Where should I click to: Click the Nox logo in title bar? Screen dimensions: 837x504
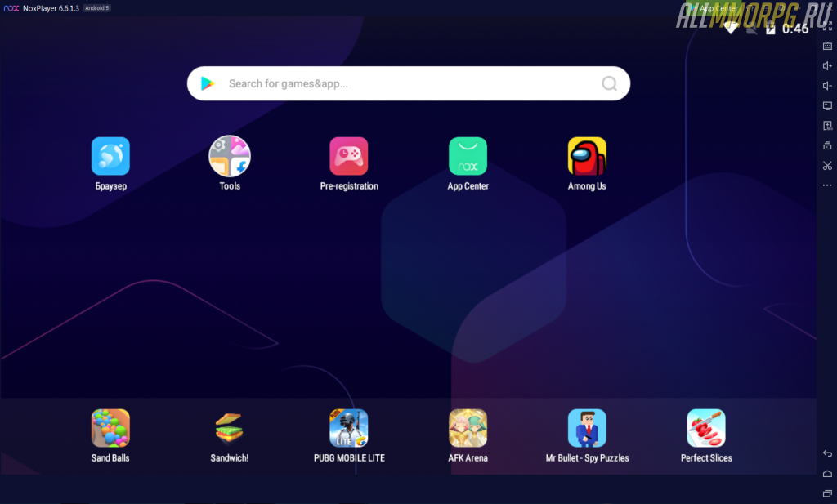pos(11,8)
